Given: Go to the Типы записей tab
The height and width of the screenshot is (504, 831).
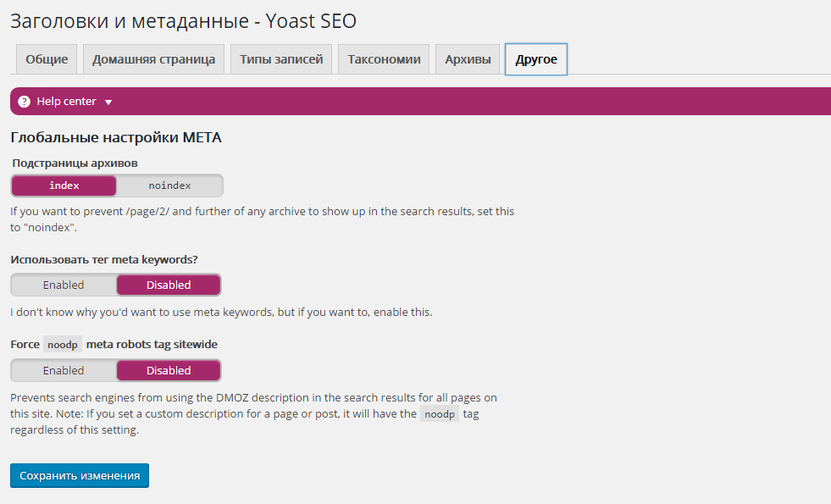Looking at the screenshot, I should (281, 58).
